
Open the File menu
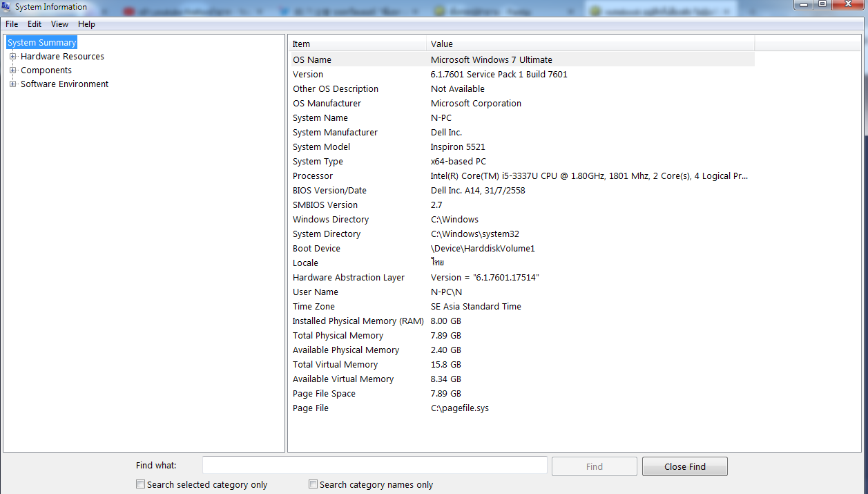[x=12, y=24]
